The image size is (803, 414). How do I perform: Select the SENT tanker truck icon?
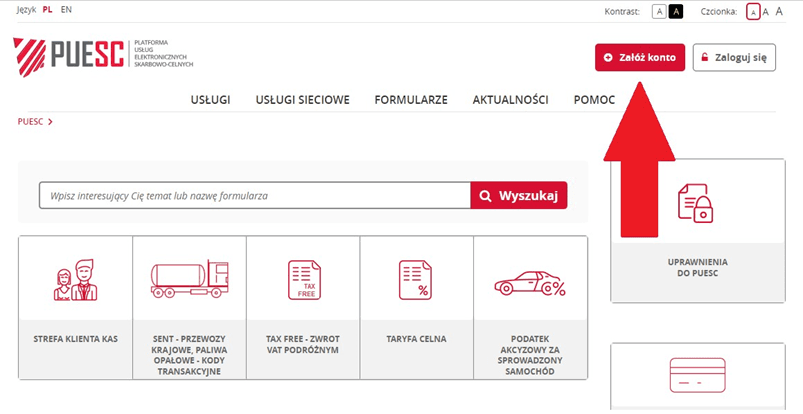coord(189,279)
